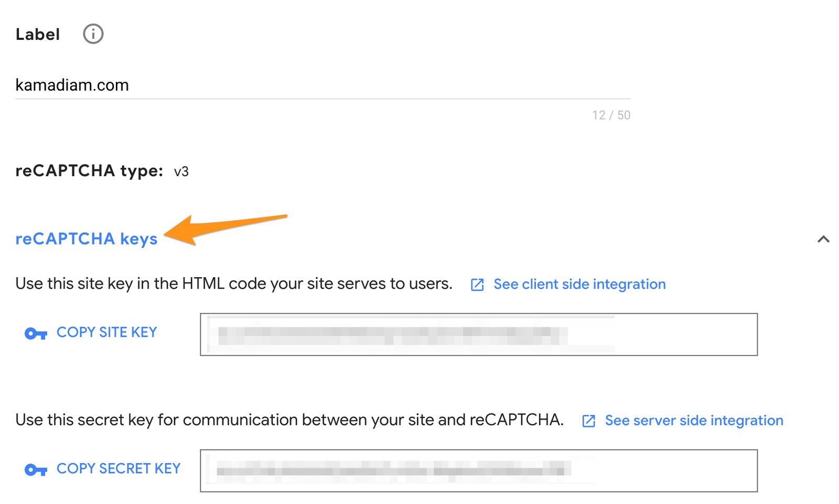The width and height of the screenshot is (839, 504).
Task: Open the See server side integration link
Action: click(694, 420)
